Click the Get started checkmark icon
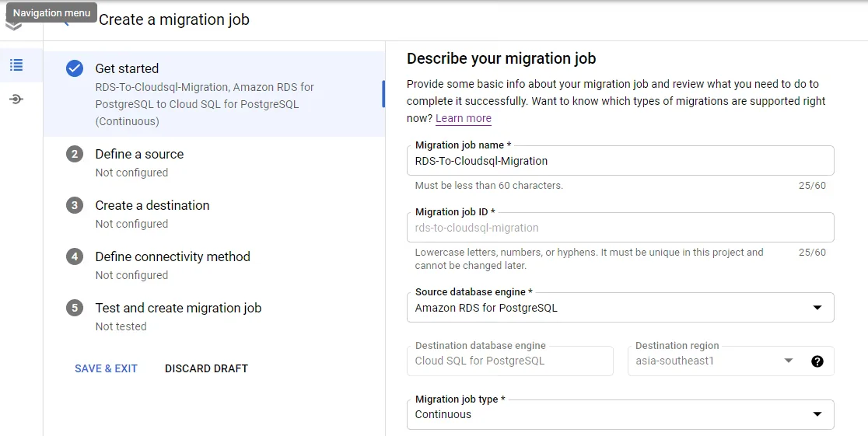 pos(75,68)
